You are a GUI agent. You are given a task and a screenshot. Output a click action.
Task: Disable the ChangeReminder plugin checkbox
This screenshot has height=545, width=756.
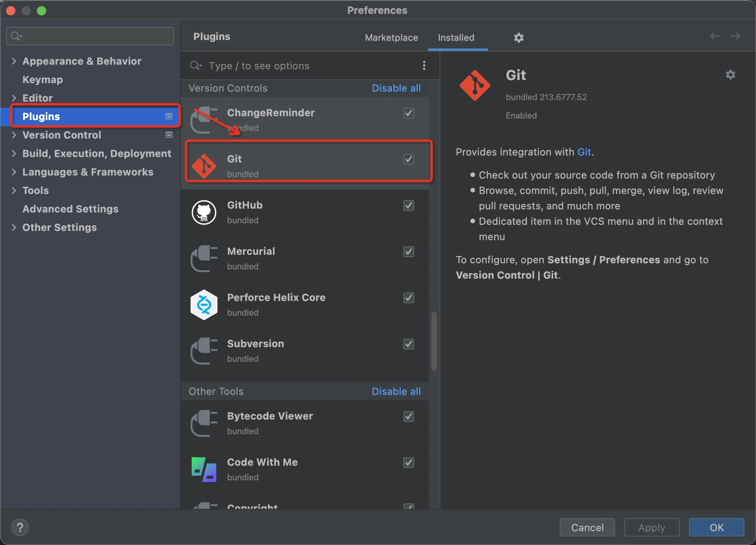click(409, 113)
